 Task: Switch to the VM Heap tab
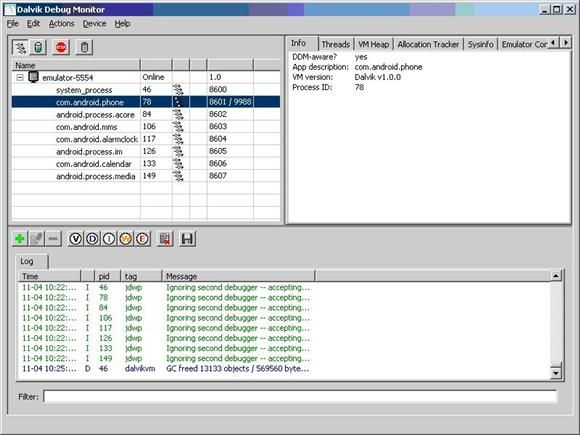coord(374,44)
